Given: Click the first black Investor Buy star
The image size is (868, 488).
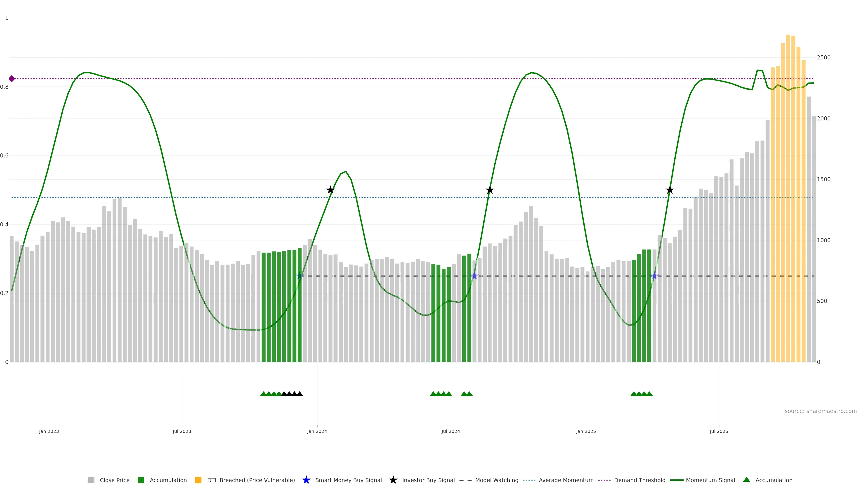Looking at the screenshot, I should pyautogui.click(x=330, y=190).
